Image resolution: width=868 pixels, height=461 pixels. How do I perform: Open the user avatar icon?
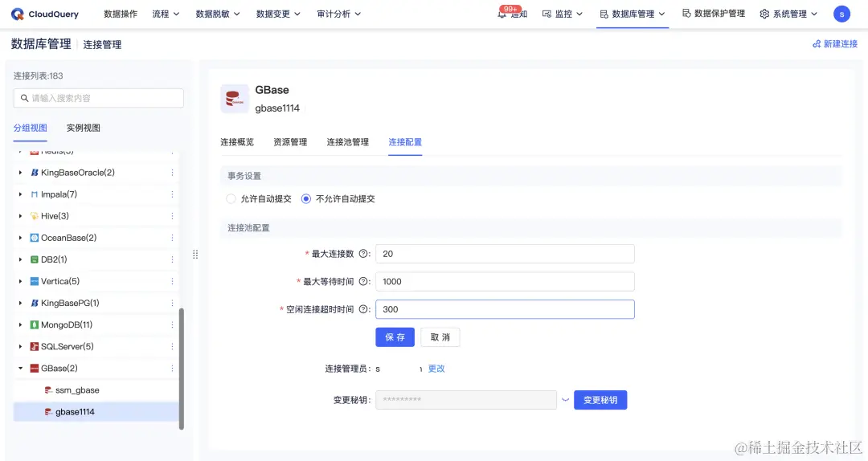pos(841,14)
